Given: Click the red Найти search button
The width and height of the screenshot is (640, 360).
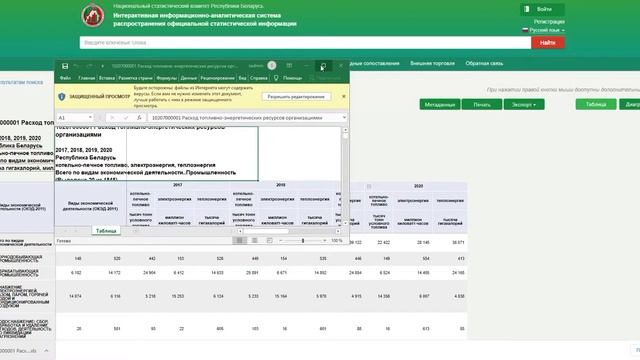Looking at the screenshot, I should coord(548,42).
